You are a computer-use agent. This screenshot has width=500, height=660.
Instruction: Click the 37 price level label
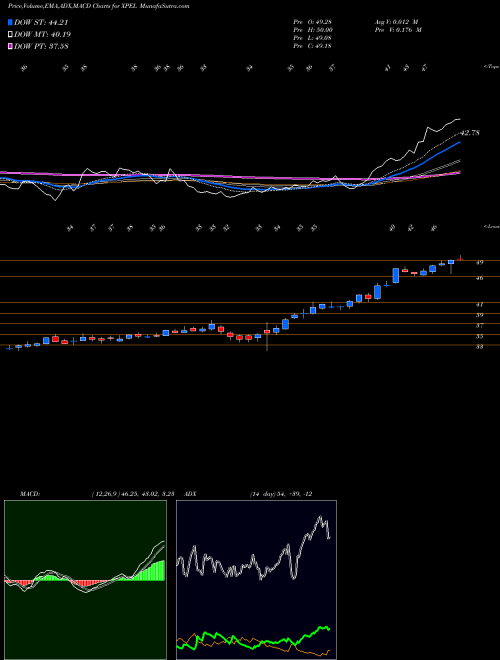(x=479, y=326)
